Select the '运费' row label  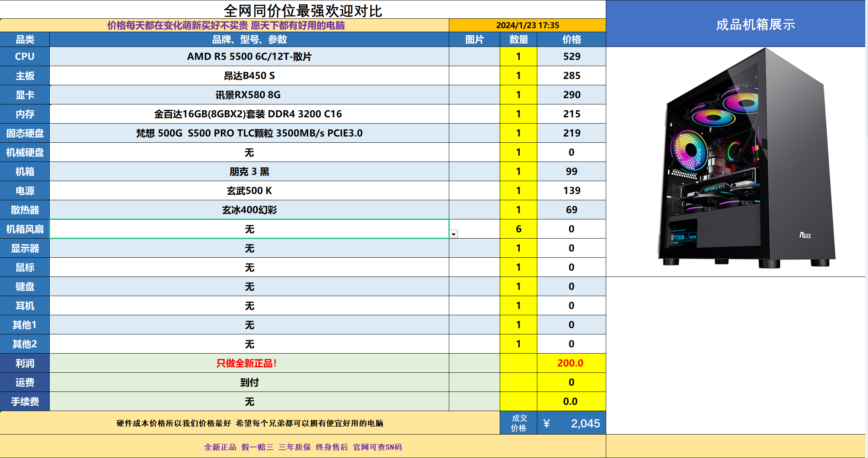click(25, 382)
